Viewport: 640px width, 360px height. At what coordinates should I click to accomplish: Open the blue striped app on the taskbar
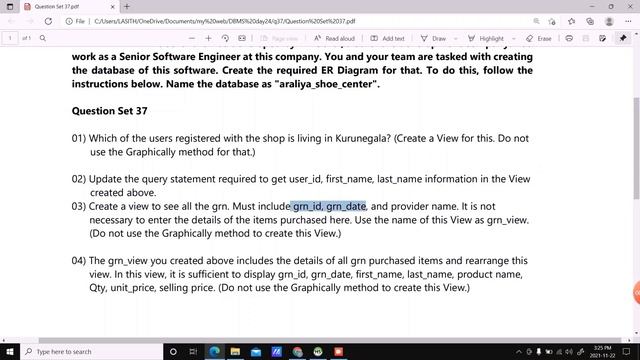[x=276, y=351]
